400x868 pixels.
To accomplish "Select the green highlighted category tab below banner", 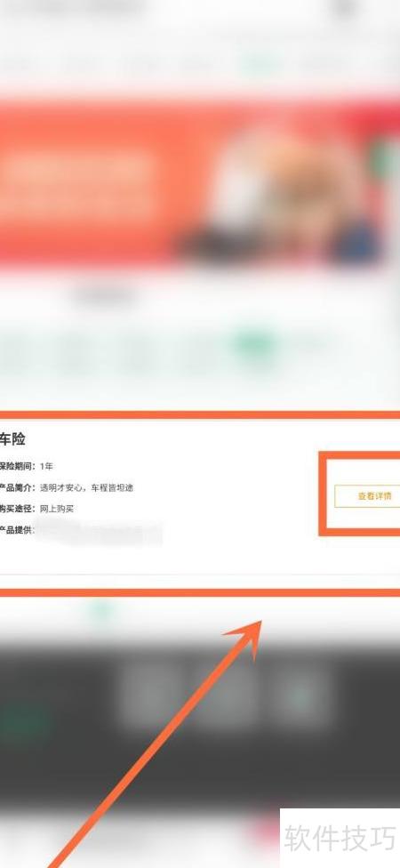I will coord(253,343).
